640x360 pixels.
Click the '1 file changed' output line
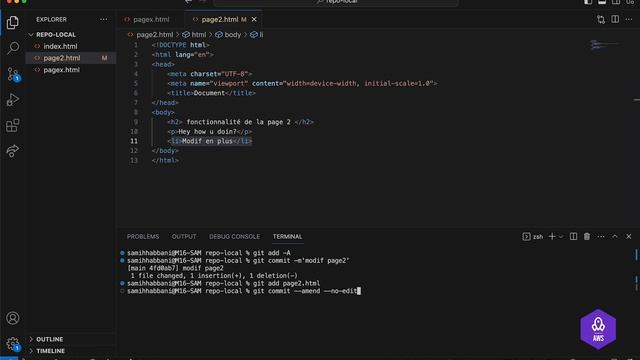click(x=214, y=276)
